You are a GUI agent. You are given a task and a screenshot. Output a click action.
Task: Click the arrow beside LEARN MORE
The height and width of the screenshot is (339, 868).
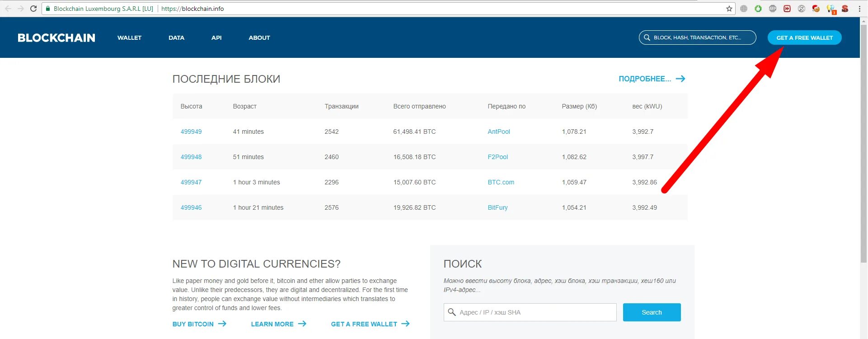pyautogui.click(x=302, y=324)
